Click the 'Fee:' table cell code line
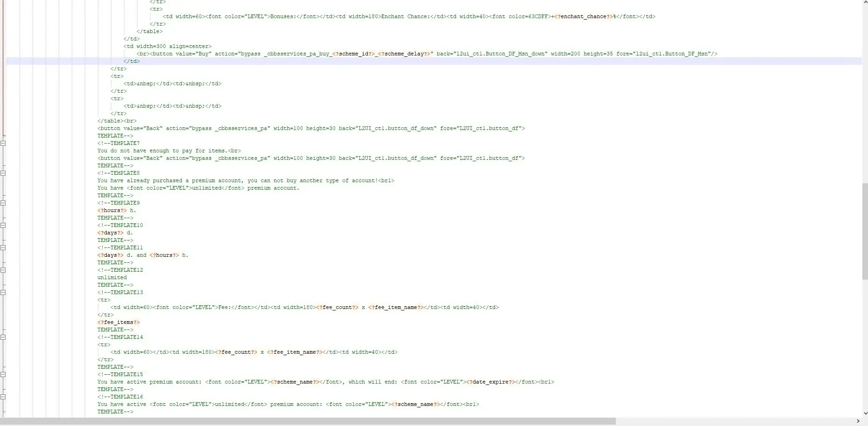 304,308
